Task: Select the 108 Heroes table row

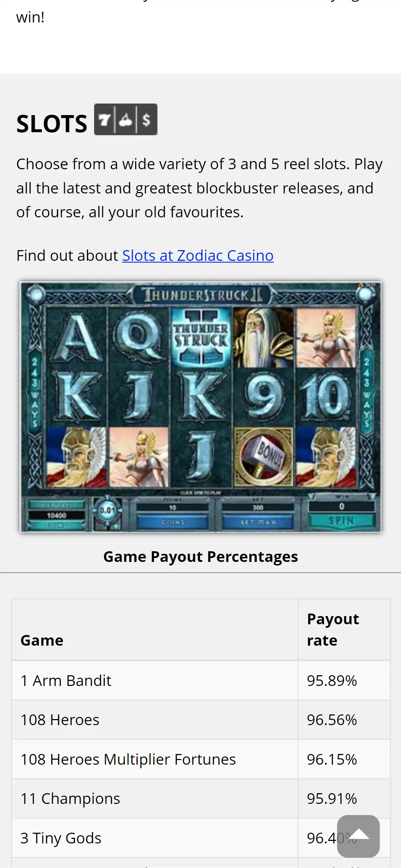Action: click(201, 720)
